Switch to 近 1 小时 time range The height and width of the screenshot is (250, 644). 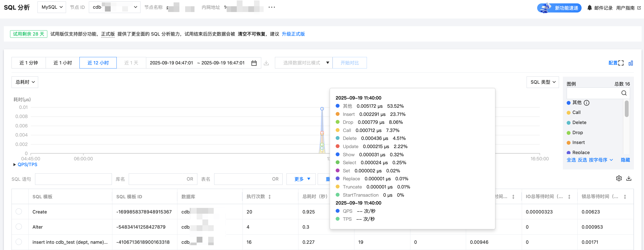coord(62,63)
